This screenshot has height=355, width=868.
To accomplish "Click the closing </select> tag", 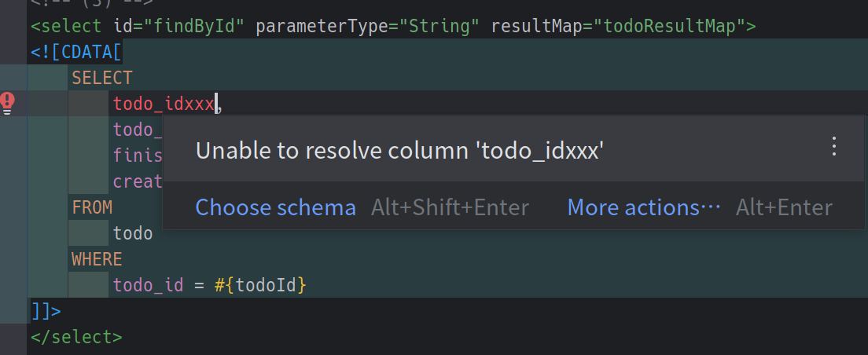I will coord(76,337).
